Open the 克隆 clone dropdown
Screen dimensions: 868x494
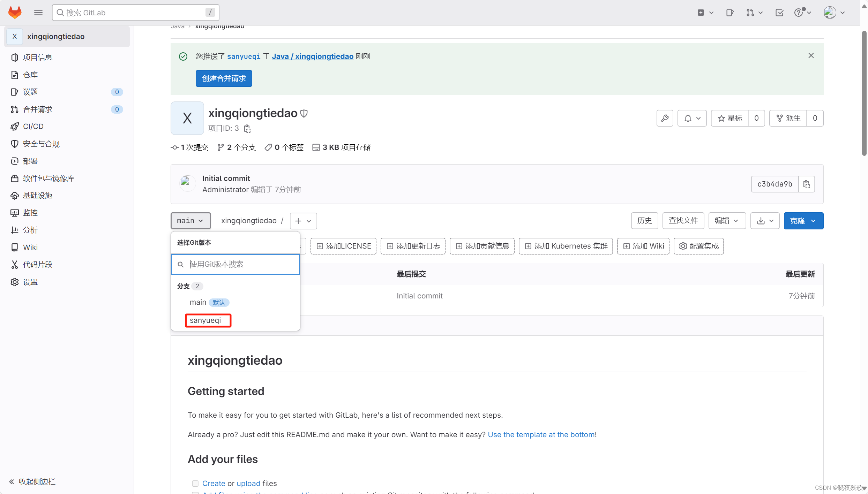pyautogui.click(x=803, y=221)
